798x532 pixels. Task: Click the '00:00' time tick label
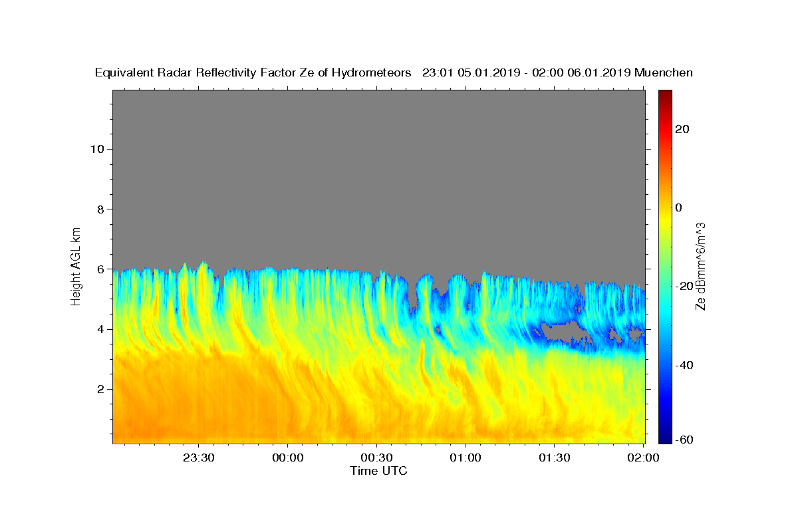pyautogui.click(x=288, y=458)
